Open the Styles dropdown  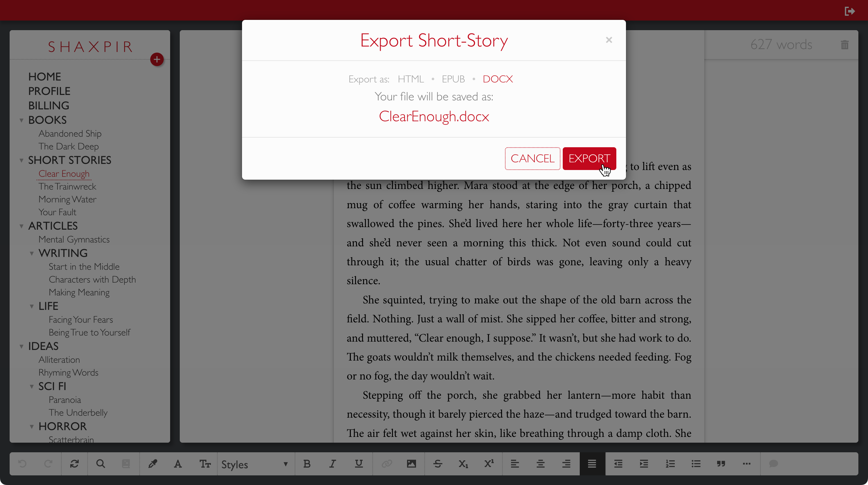pyautogui.click(x=255, y=464)
